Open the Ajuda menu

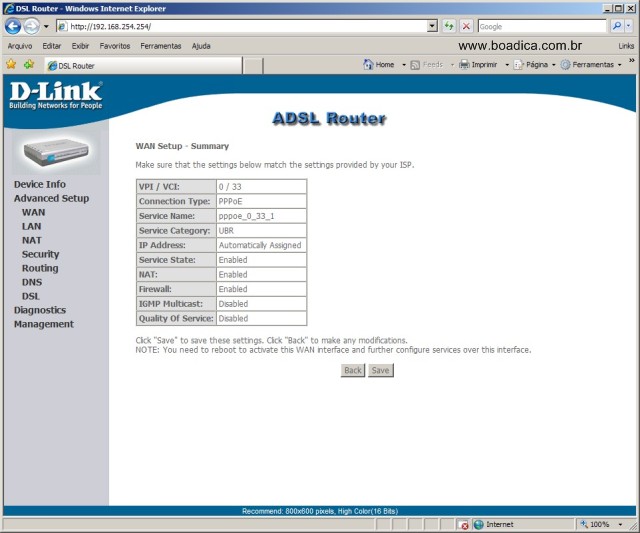pos(201,46)
